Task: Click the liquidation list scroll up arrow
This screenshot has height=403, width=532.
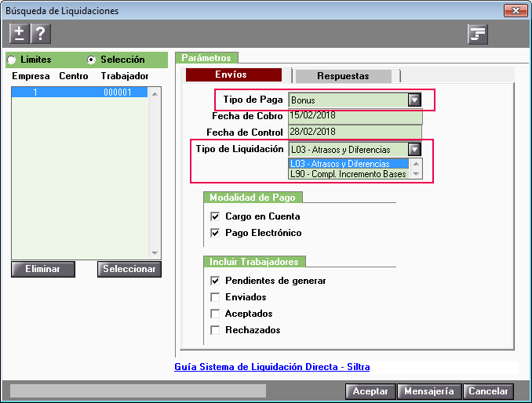Action: click(x=416, y=164)
